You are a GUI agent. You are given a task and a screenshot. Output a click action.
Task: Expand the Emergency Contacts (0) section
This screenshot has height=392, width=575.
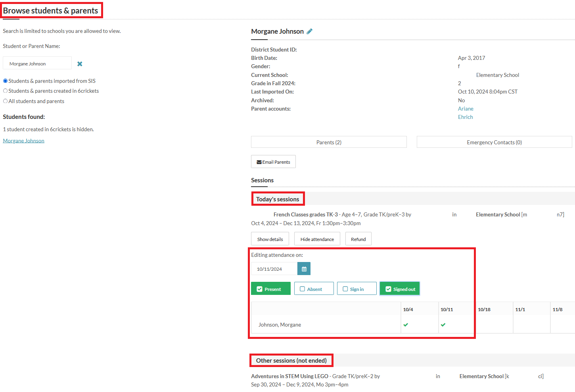[x=494, y=142]
